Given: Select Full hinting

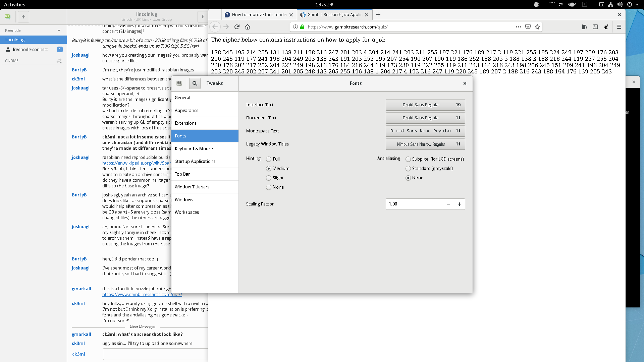Looking at the screenshot, I should pyautogui.click(x=269, y=159).
